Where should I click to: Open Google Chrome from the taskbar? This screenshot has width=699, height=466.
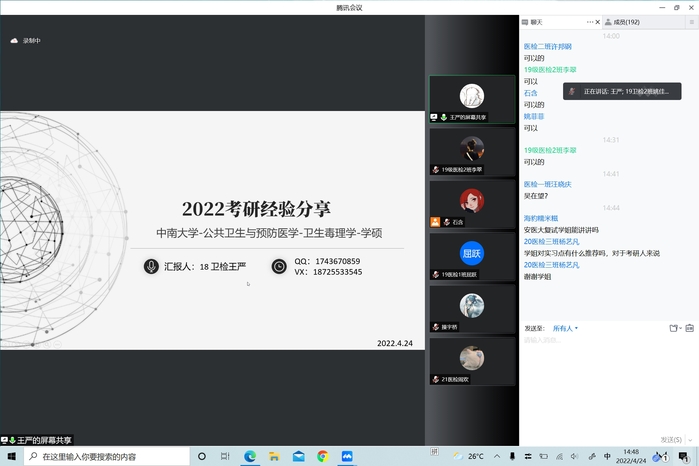pyautogui.click(x=323, y=456)
